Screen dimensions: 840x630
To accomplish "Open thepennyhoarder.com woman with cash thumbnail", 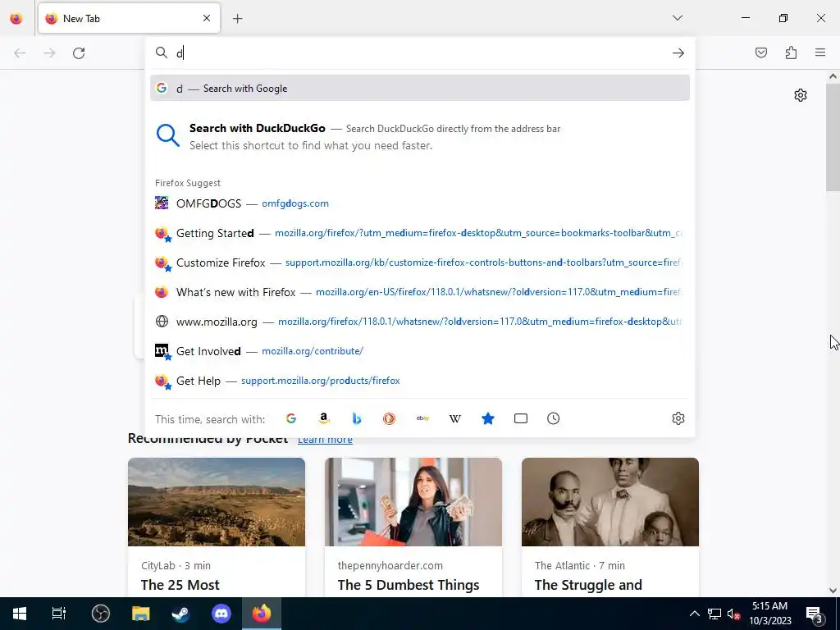I will pyautogui.click(x=413, y=502).
